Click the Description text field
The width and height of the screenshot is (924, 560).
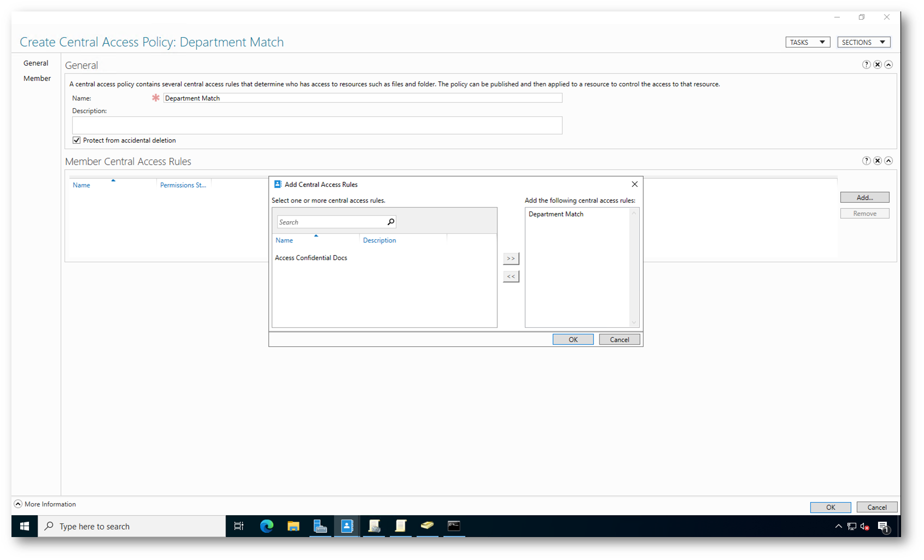[x=317, y=125]
